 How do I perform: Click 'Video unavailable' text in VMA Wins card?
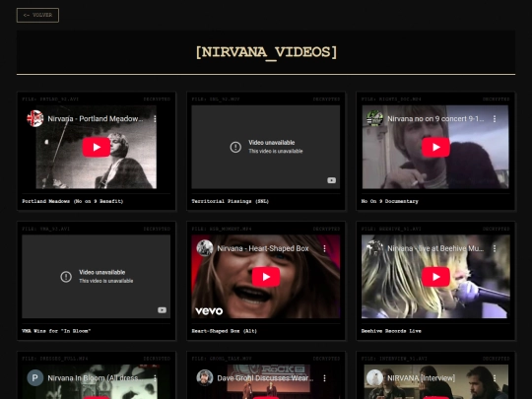coord(101,272)
